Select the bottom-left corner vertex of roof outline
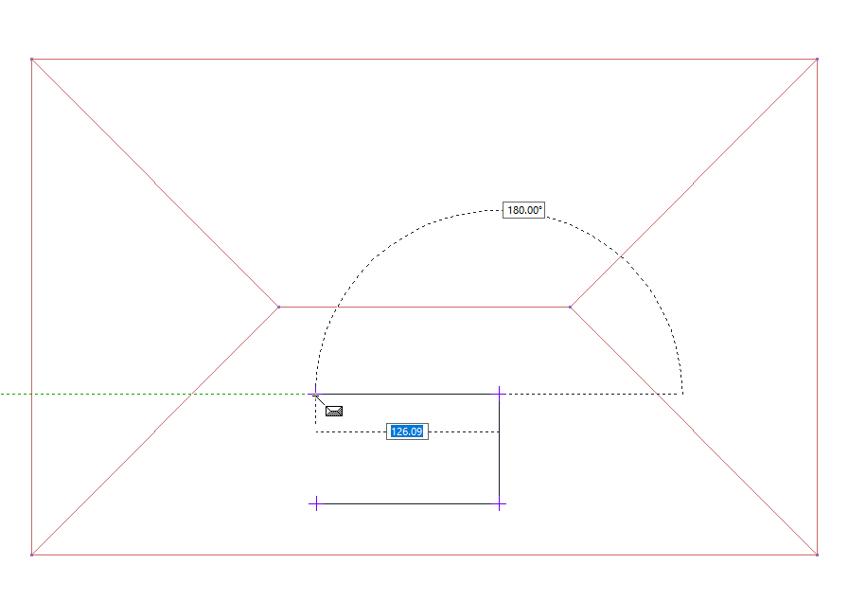This screenshot has width=848, height=616. 32,554
